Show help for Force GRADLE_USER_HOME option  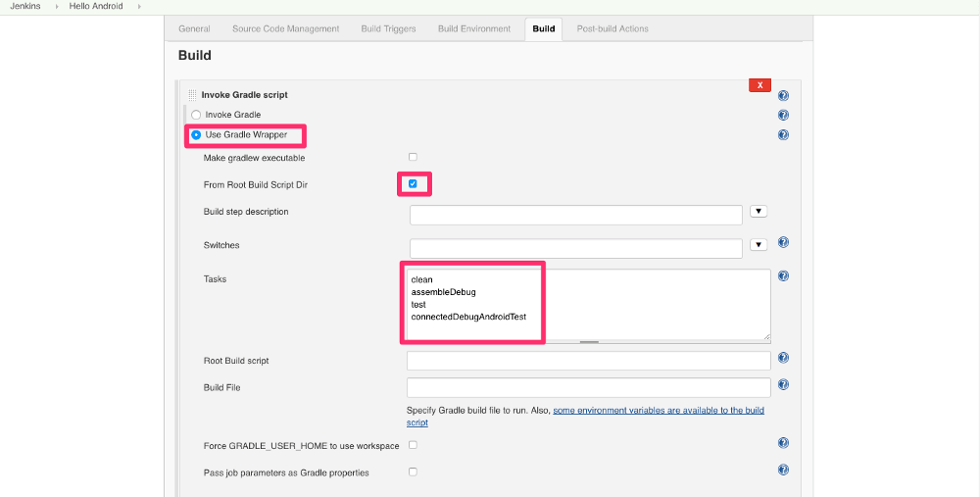coord(783,443)
